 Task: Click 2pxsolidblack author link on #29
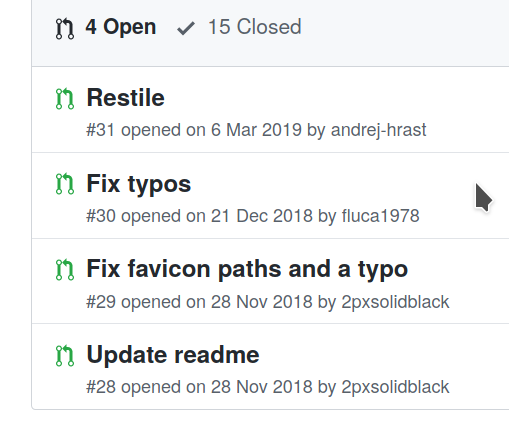pyautogui.click(x=395, y=302)
